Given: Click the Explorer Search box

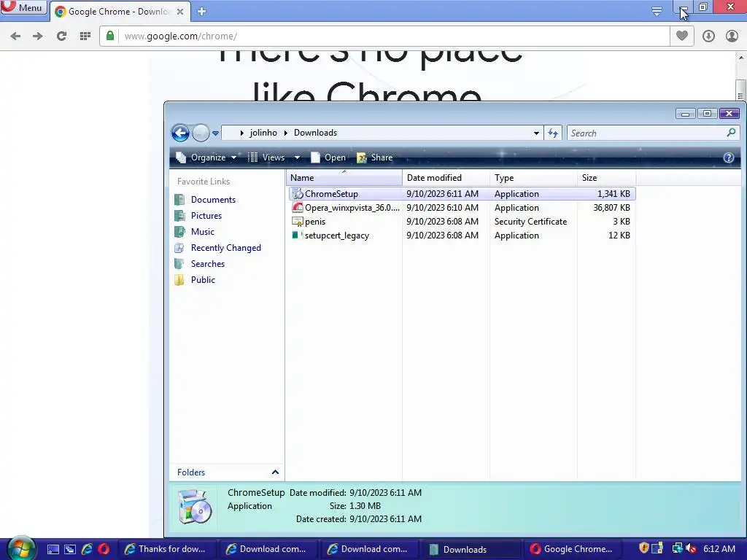Looking at the screenshot, I should click(x=646, y=133).
